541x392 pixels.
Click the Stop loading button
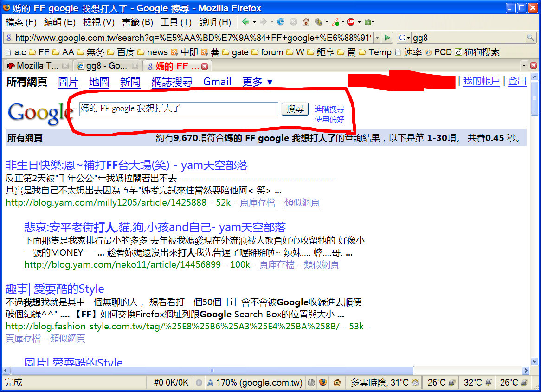pyautogui.click(x=293, y=22)
